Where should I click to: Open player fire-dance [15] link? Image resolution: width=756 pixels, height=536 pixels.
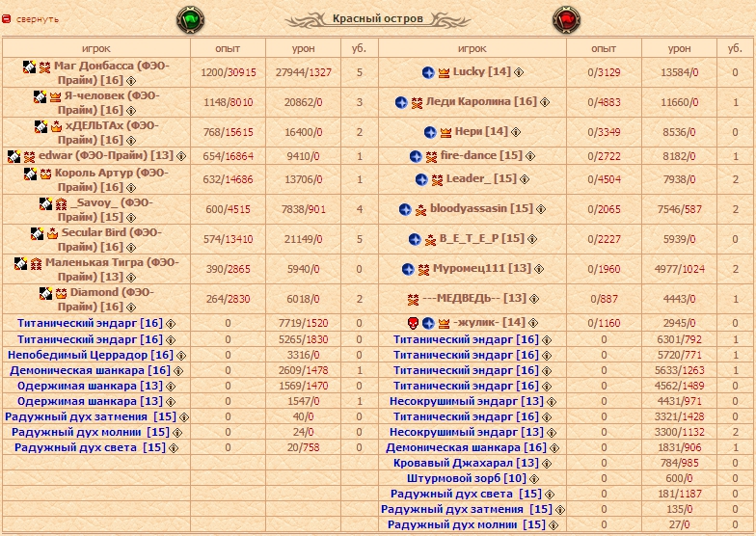pos(481,156)
